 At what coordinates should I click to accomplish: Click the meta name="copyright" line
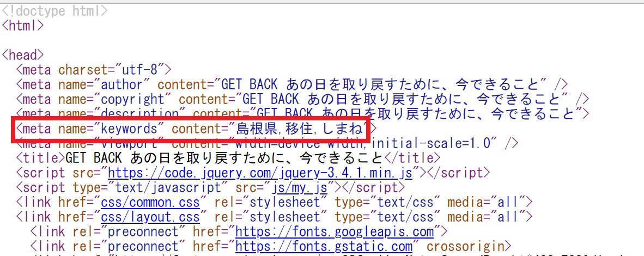pyautogui.click(x=303, y=100)
